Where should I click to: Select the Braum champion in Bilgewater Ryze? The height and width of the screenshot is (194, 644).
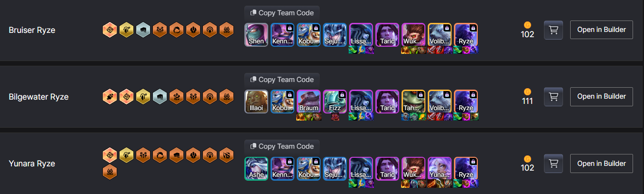[309, 102]
